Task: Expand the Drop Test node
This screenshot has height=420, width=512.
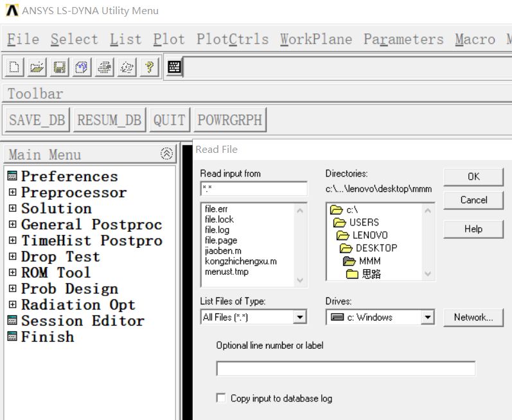Action: (12, 256)
